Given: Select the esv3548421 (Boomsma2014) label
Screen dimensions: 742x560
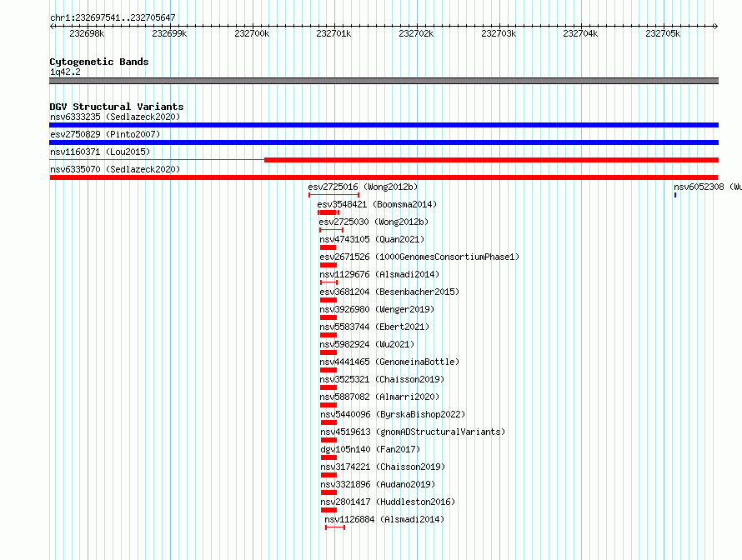Looking at the screenshot, I should point(377,204).
